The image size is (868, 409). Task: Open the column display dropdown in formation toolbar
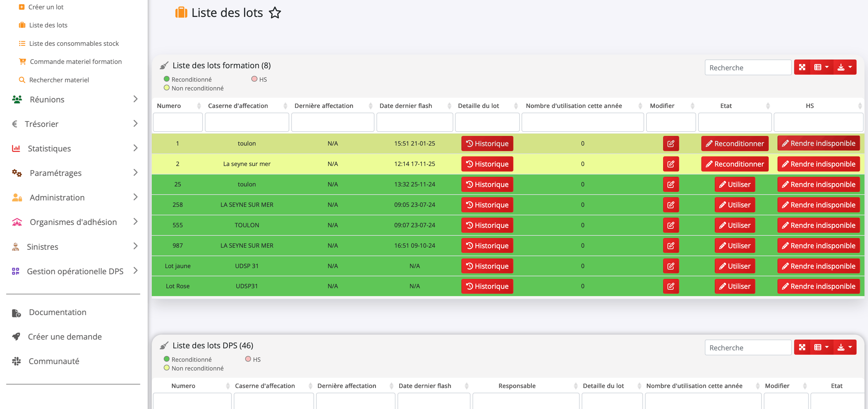tap(821, 67)
